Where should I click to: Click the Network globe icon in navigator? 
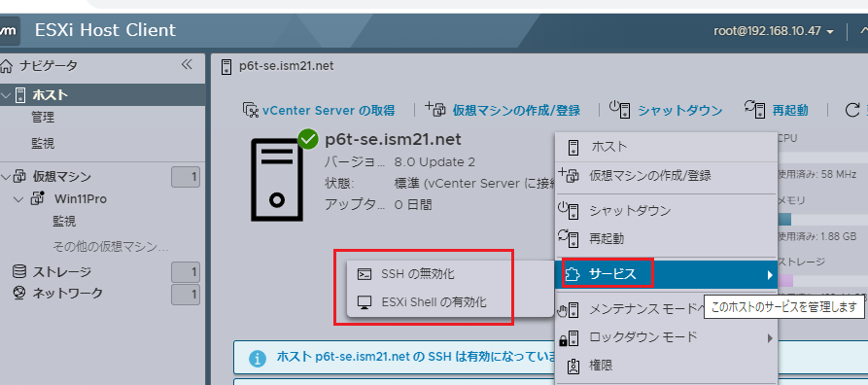pyautogui.click(x=18, y=293)
